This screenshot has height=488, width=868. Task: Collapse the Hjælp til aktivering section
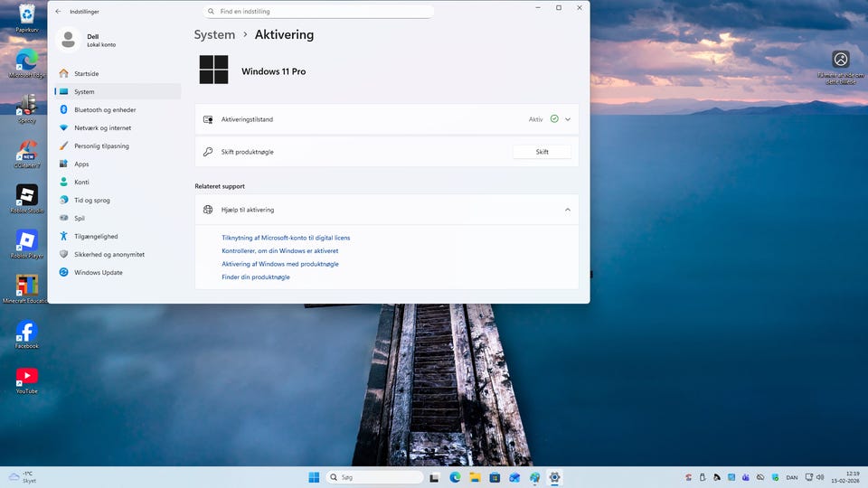[568, 210]
